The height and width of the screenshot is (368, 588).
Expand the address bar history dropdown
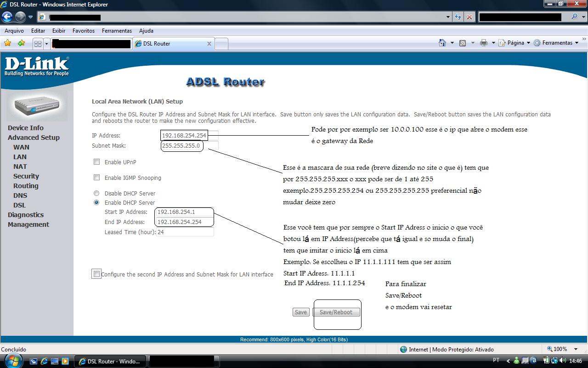(x=448, y=17)
